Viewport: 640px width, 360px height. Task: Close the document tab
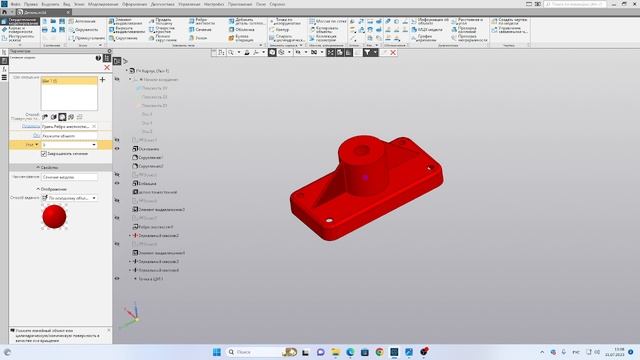point(68,12)
